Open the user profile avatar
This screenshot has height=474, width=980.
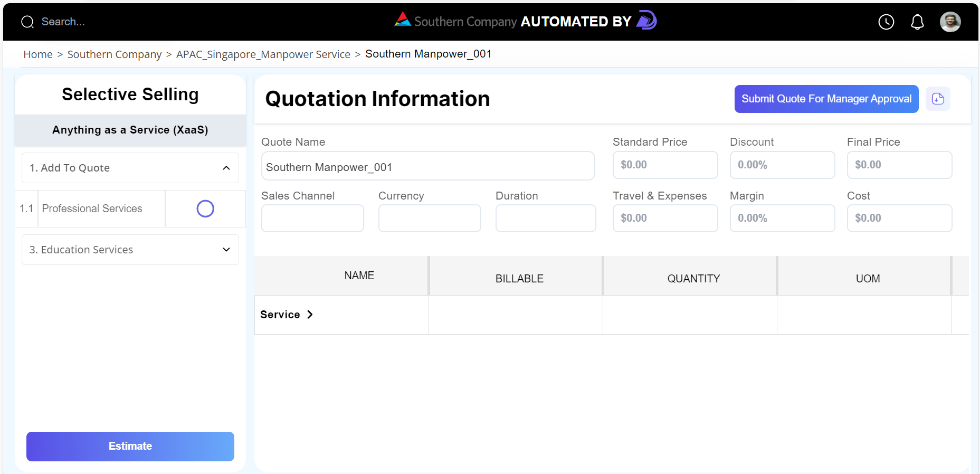950,22
